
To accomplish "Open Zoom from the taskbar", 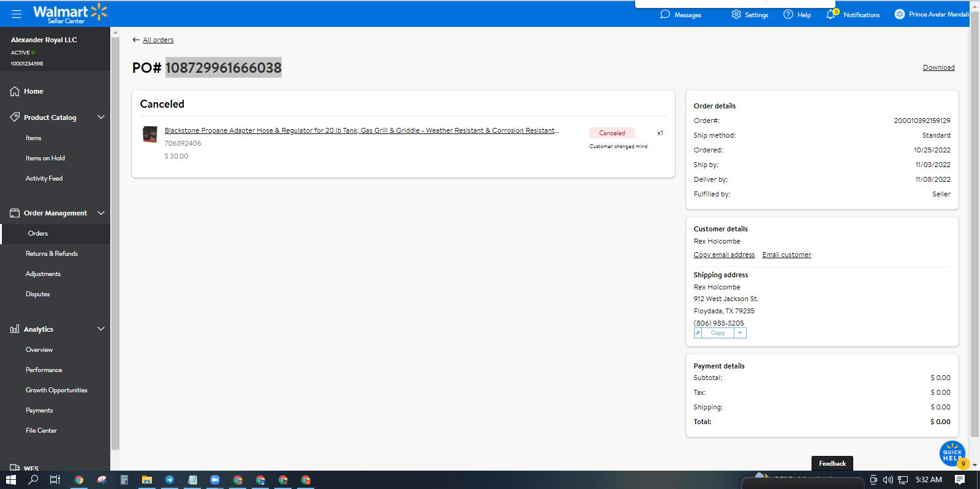I will 215,480.
